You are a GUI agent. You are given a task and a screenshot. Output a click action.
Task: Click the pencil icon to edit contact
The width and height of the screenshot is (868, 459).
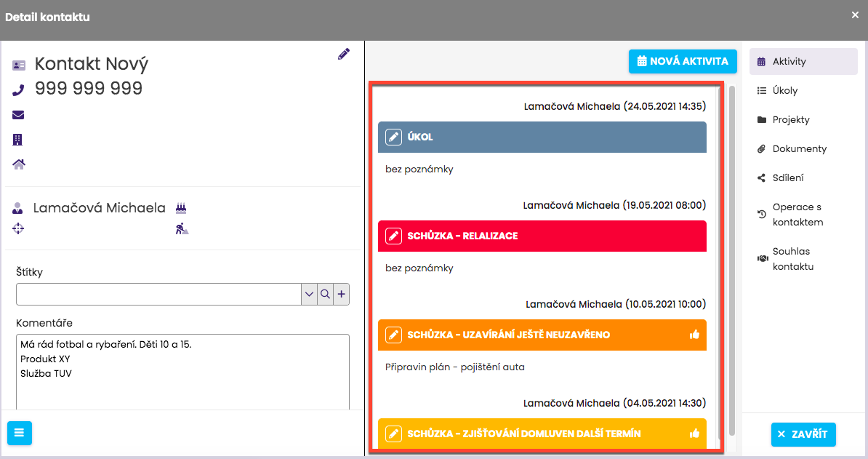344,54
